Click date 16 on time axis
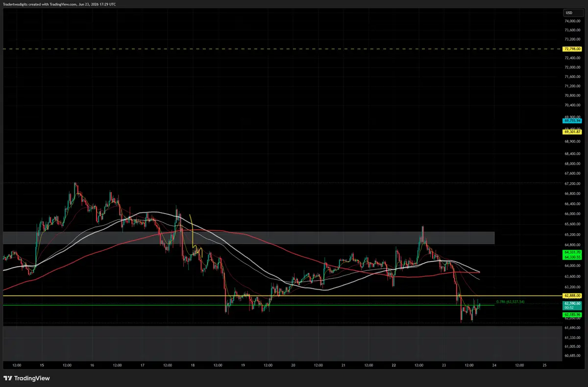588x387 pixels. click(92, 365)
